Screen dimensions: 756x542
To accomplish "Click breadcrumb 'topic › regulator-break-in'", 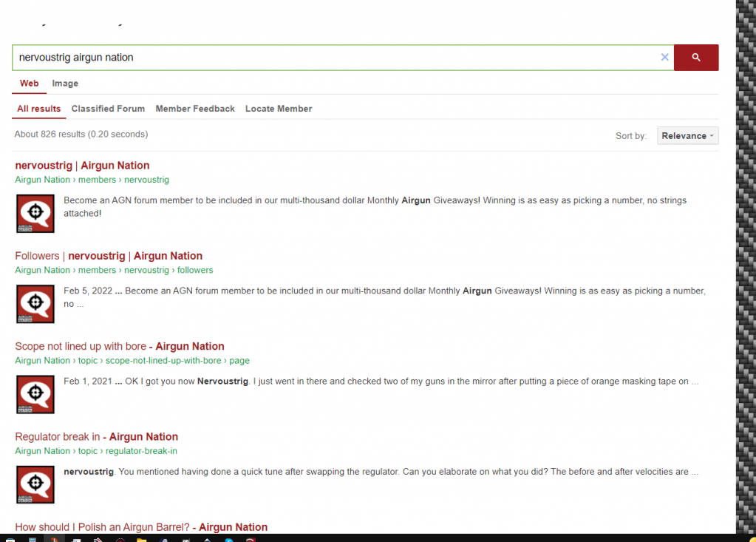I will tap(96, 451).
